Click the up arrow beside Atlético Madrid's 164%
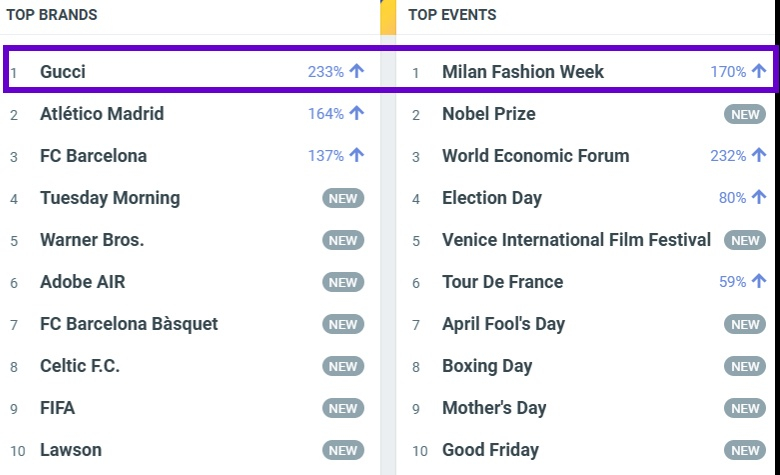The image size is (780, 475). (x=357, y=114)
